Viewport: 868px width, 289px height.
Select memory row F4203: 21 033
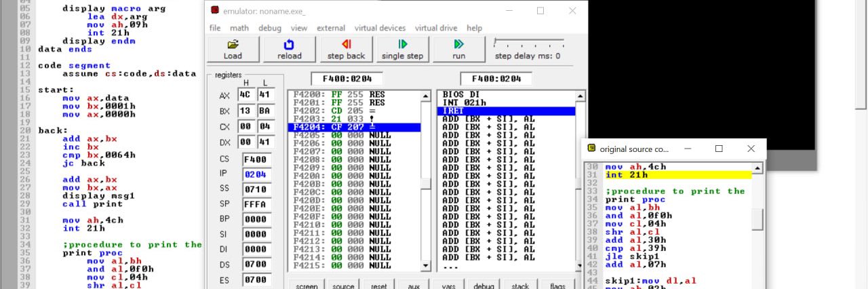pos(354,119)
